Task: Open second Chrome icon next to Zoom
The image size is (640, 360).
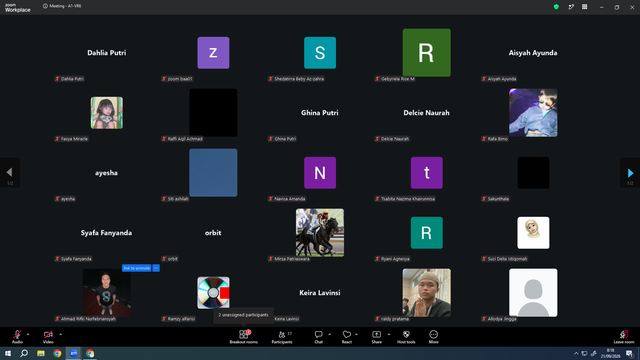Action: (x=90, y=353)
